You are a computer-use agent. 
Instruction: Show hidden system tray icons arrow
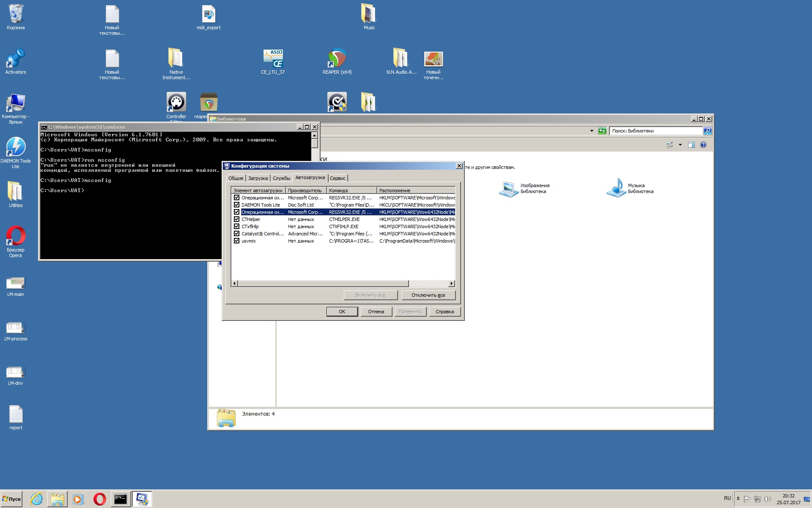point(738,498)
